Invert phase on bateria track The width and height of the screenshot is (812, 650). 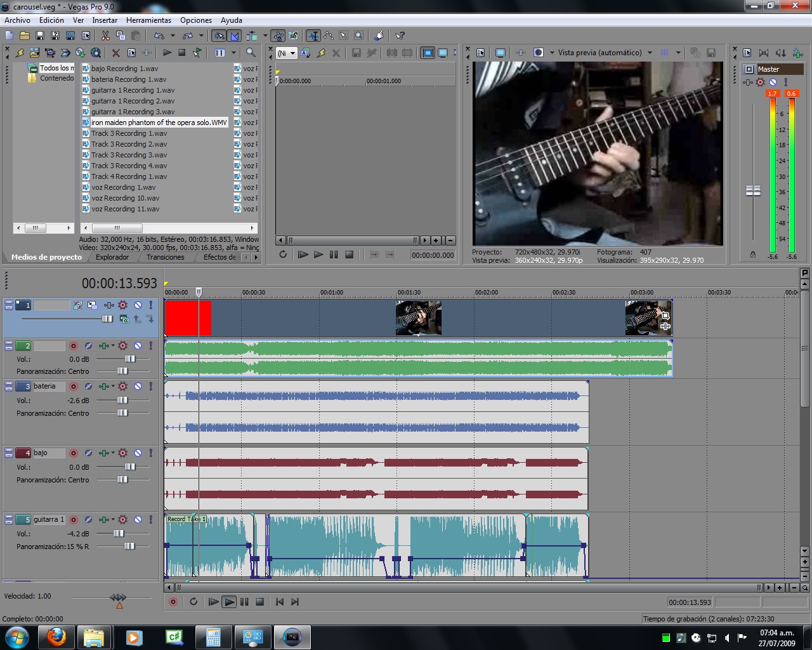(89, 386)
